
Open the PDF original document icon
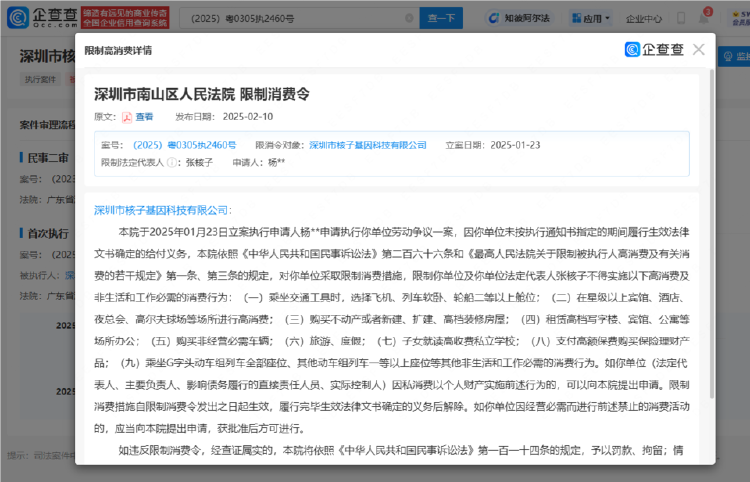pyautogui.click(x=127, y=117)
